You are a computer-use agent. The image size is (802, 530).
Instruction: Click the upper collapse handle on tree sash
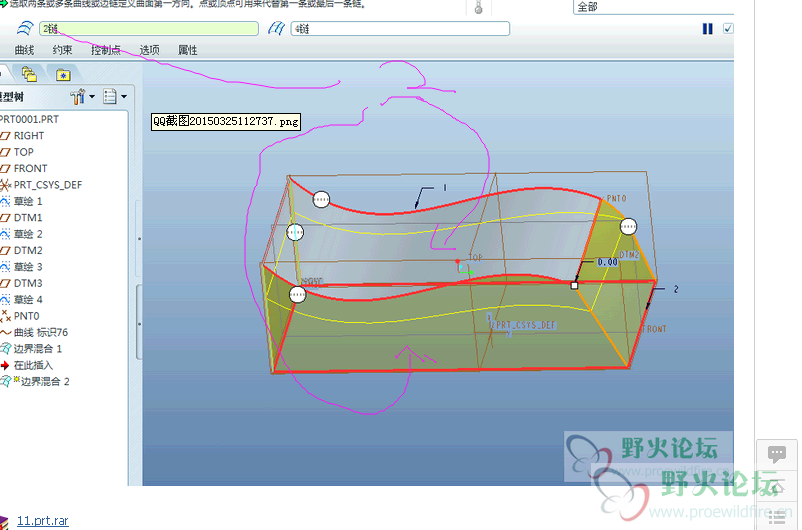pos(140,239)
